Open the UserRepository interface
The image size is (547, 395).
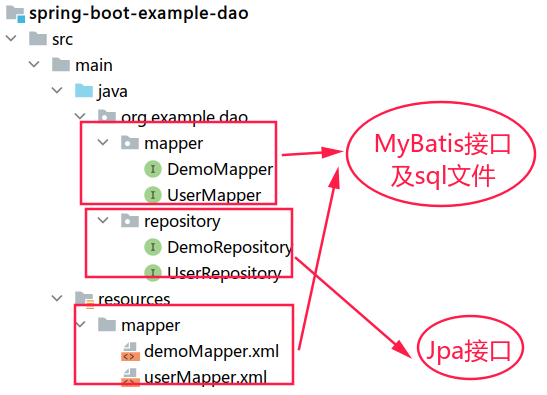pyautogui.click(x=224, y=273)
